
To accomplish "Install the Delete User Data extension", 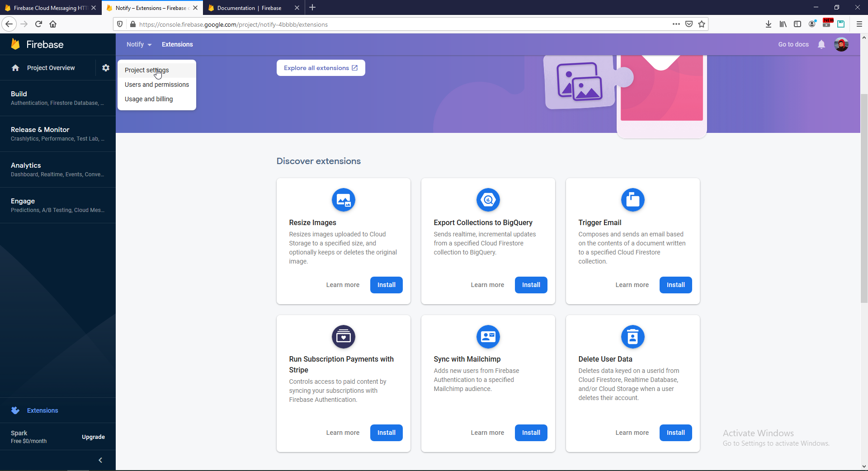I will click(x=676, y=433).
